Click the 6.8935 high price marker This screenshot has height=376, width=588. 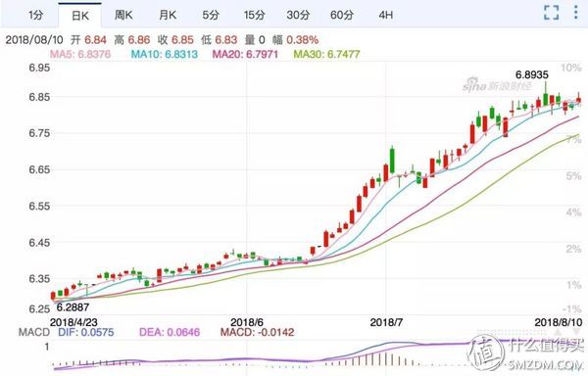(x=532, y=74)
